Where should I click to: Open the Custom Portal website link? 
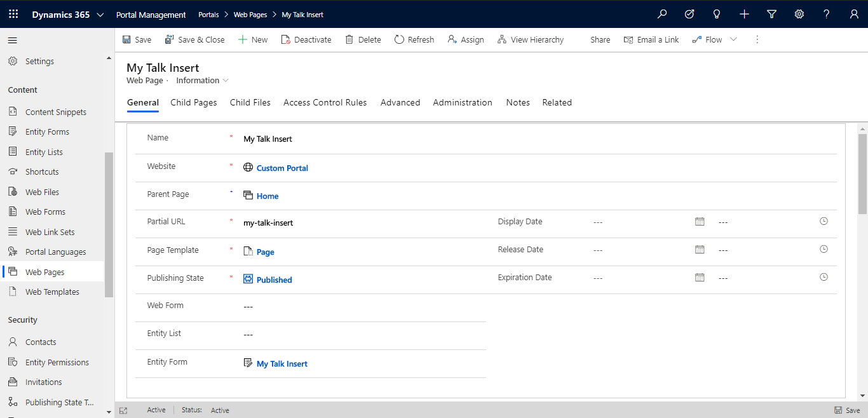point(282,168)
